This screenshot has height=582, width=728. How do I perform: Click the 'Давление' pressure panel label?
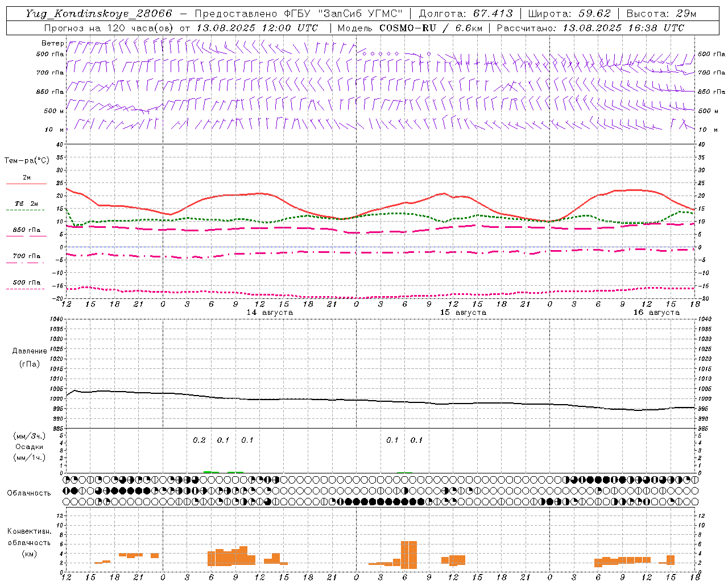[x=30, y=351]
